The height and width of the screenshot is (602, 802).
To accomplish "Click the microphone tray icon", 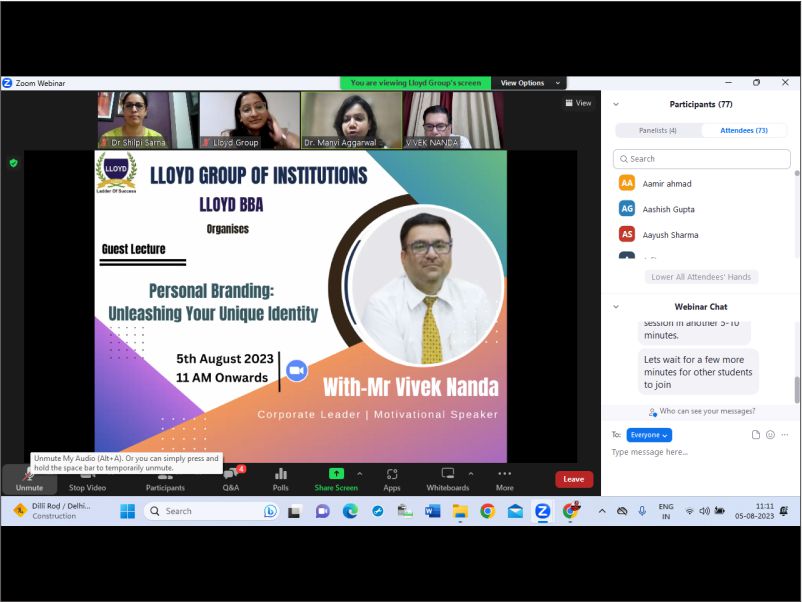I will click(642, 511).
